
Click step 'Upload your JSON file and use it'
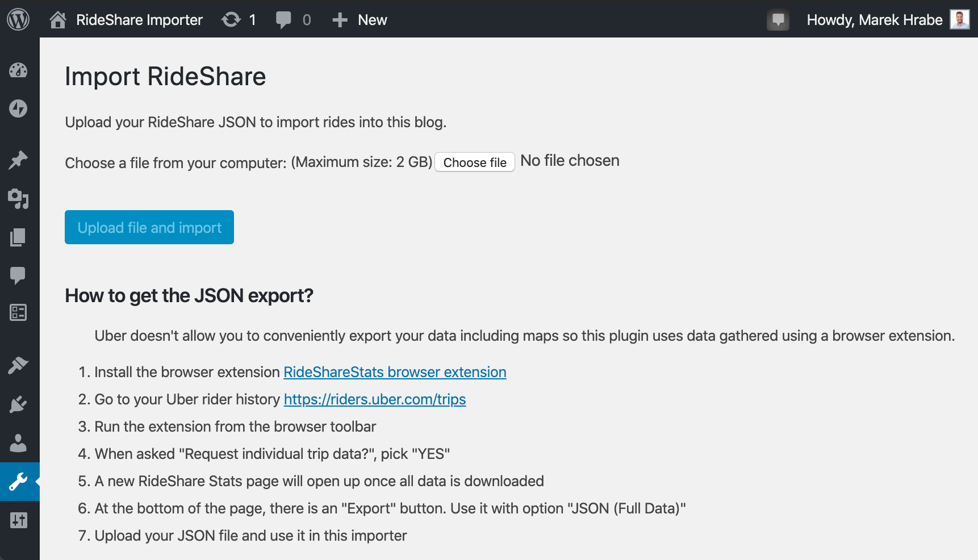[x=250, y=536]
